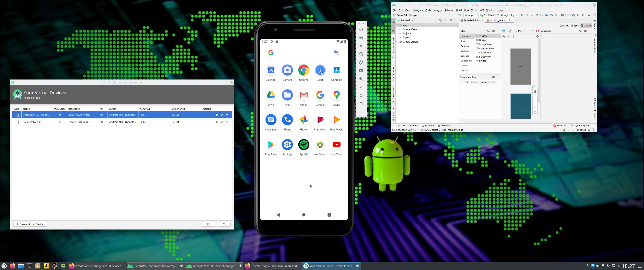Open emulator extended controls (three dots)
Screen dimensions: 644x270
click(361, 112)
